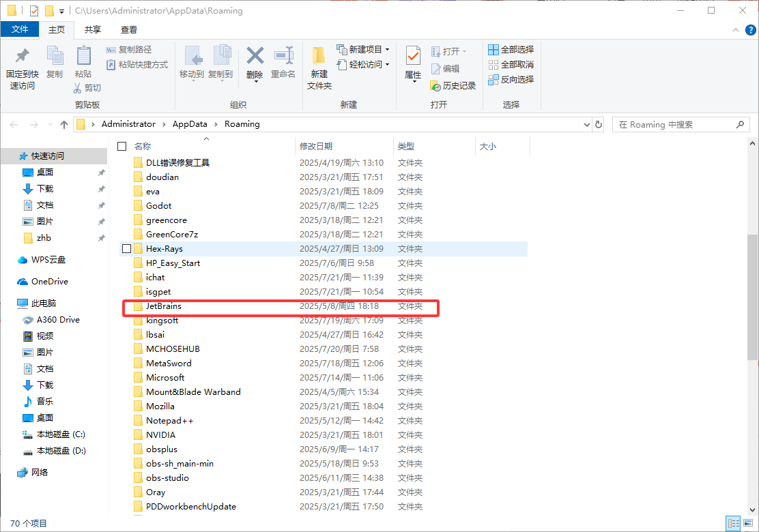Screen dimensions: 759x532
Task: Click Invert selection in the ribbon
Action: click(x=511, y=79)
